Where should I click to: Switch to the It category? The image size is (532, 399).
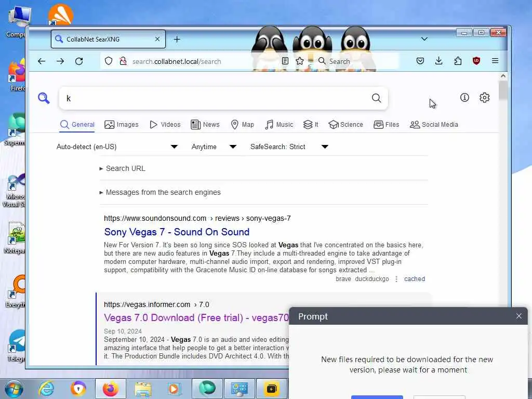pos(311,125)
